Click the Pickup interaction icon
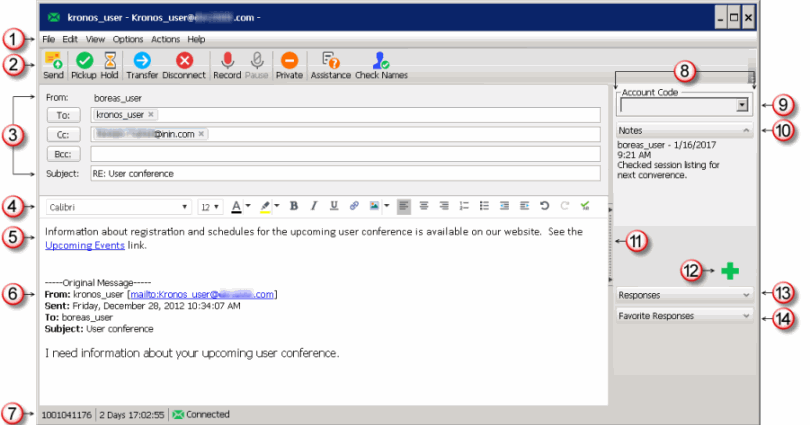The width and height of the screenshot is (810, 425). (x=84, y=62)
